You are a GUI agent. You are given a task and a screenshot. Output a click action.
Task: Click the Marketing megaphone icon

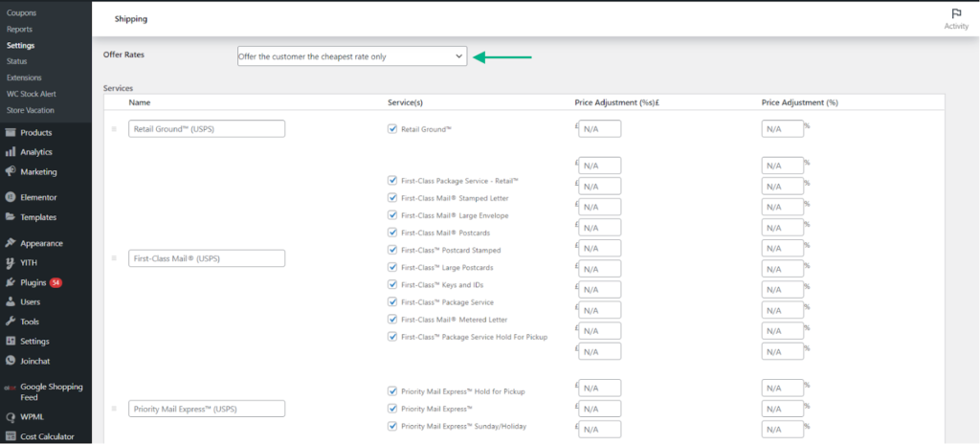pyautogui.click(x=11, y=172)
